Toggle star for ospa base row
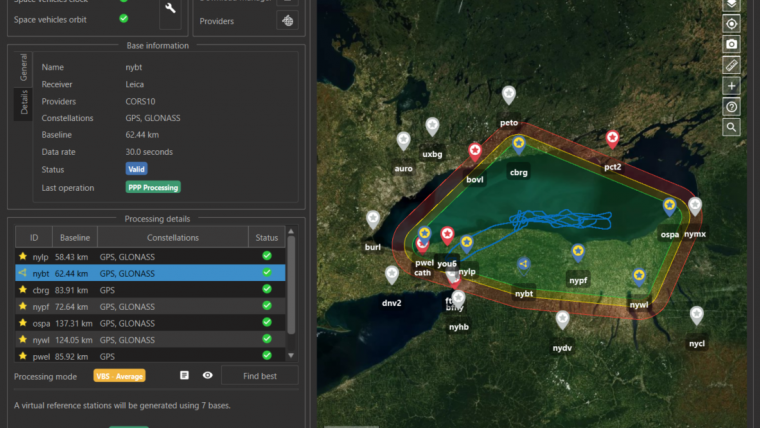The width and height of the screenshot is (760, 428). pos(23,323)
